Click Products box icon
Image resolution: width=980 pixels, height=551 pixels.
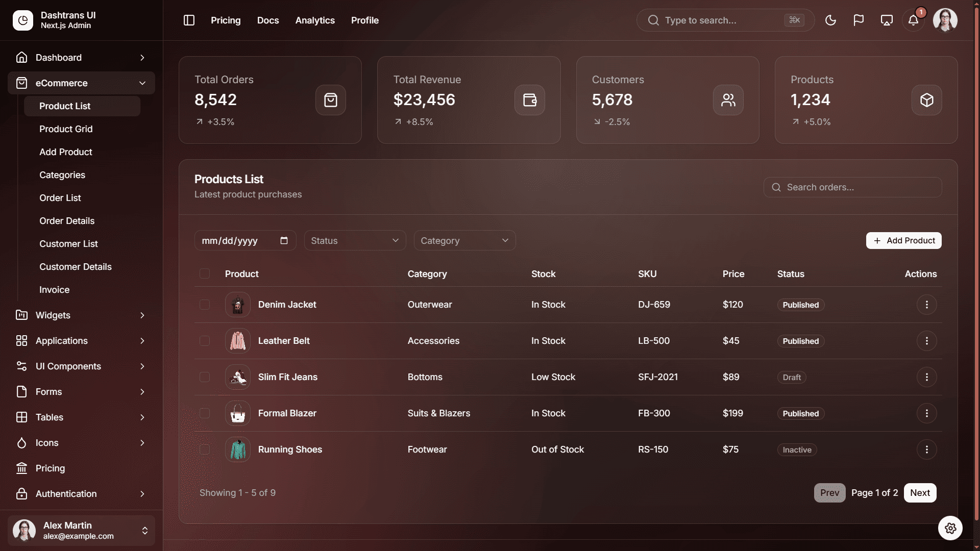click(x=927, y=100)
